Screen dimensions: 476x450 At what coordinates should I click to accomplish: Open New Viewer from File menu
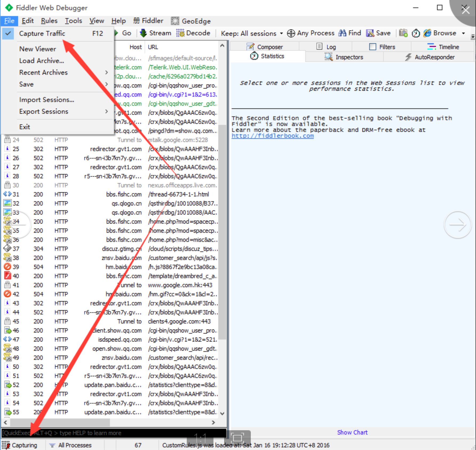38,49
